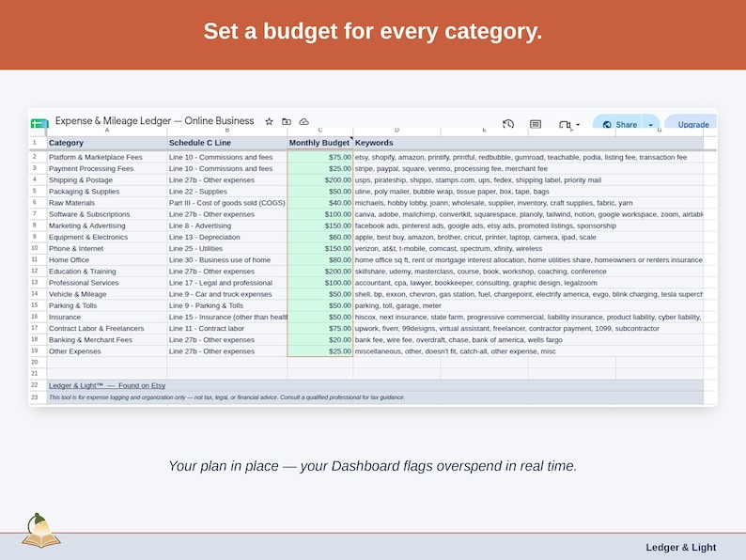Select Line 11 - Contract labor cell
Viewport: 746px width, 560px height.
[227, 328]
